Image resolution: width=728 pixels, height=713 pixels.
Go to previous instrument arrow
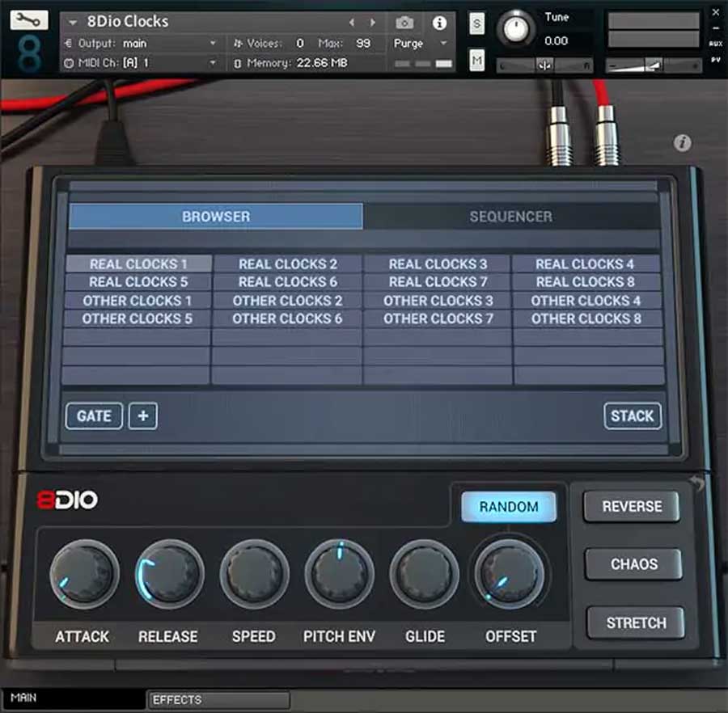pos(352,23)
